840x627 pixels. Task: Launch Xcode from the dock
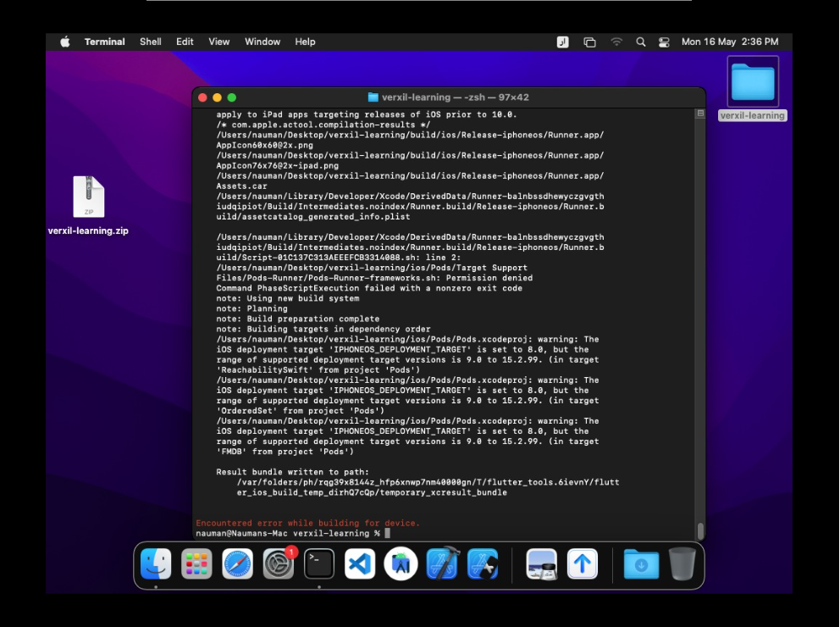click(x=442, y=564)
